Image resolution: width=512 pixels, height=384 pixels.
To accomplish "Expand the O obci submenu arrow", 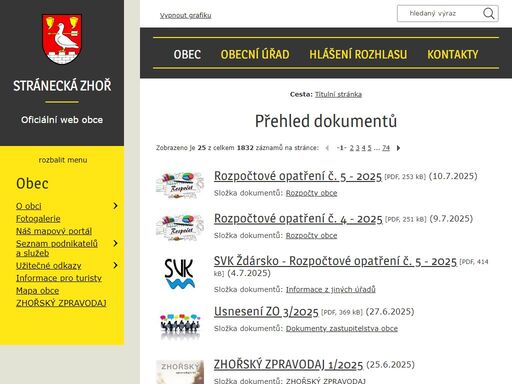I will [x=115, y=206].
